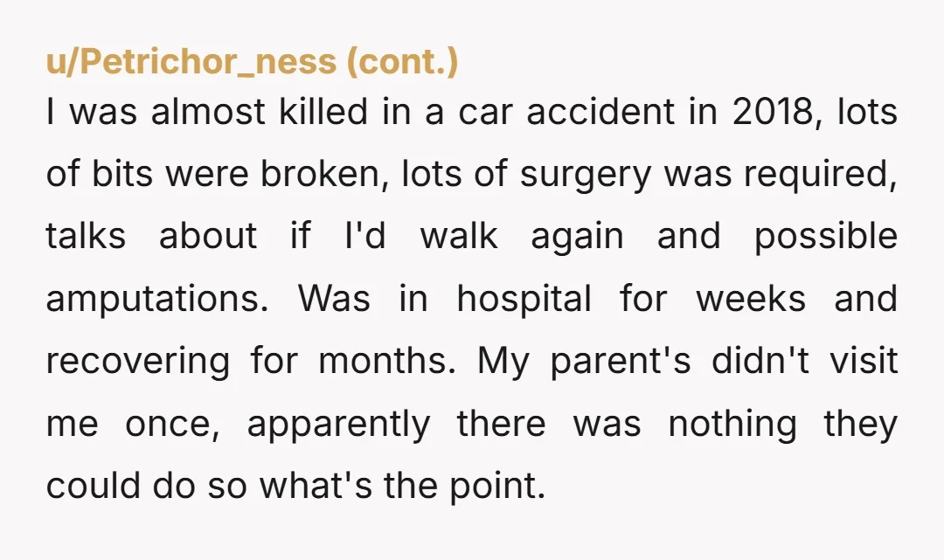Click the word "accident" in the first line
This screenshot has width=944, height=560.
click(600, 112)
